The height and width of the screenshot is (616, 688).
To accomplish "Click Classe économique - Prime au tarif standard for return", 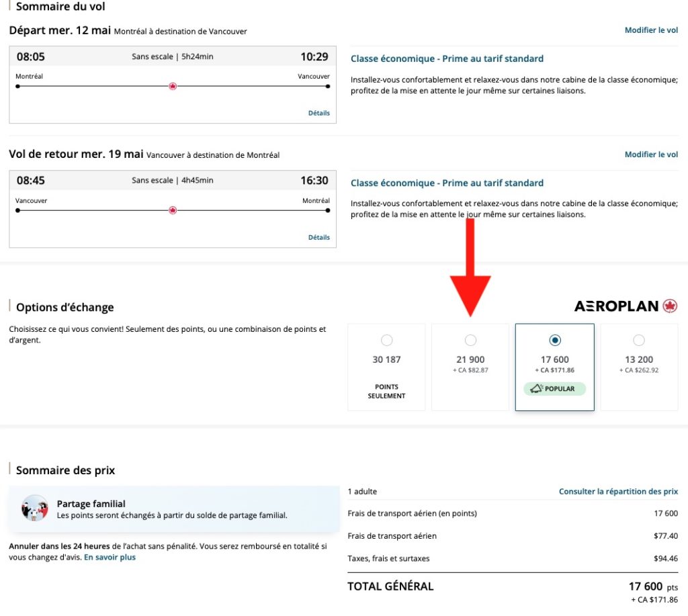I will 447,183.
